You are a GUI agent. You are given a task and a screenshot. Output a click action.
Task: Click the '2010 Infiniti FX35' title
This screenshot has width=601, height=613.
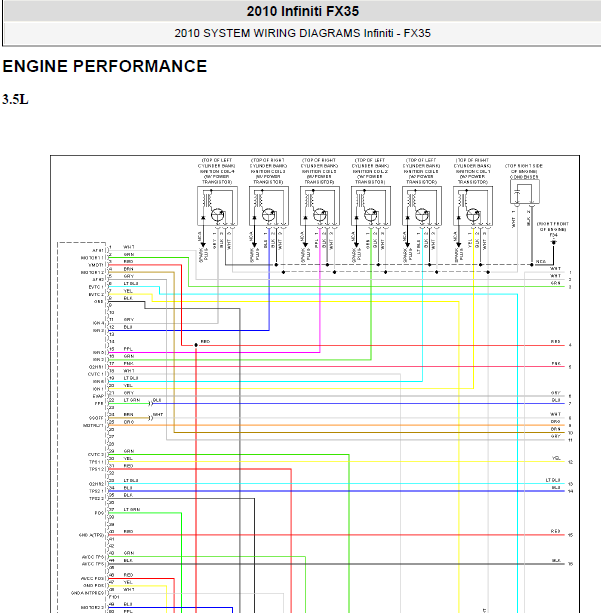pos(303,11)
